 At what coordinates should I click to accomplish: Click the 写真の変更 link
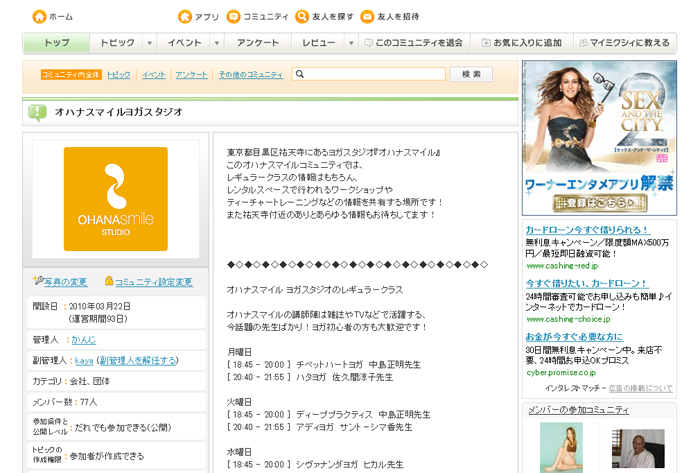coord(65,282)
